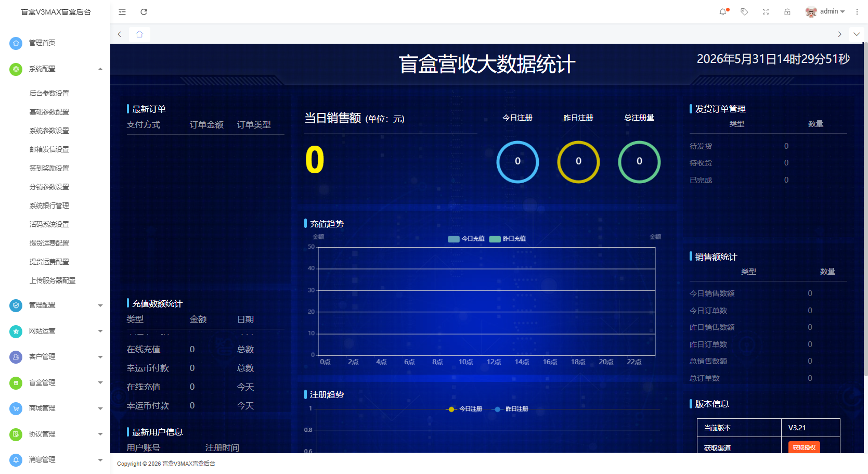Click the 系统配置 gear icon

[16, 69]
